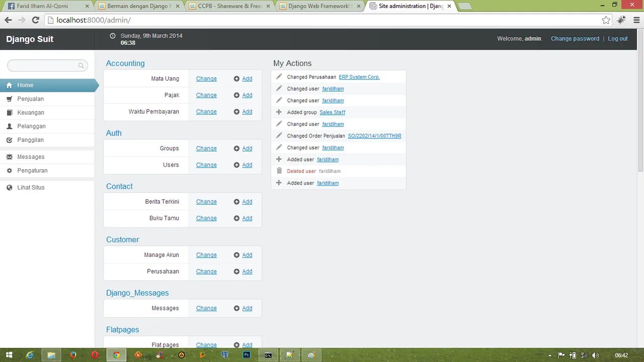Click Lihat Situs sidebar link
This screenshot has height=362, width=644.
(47, 188)
